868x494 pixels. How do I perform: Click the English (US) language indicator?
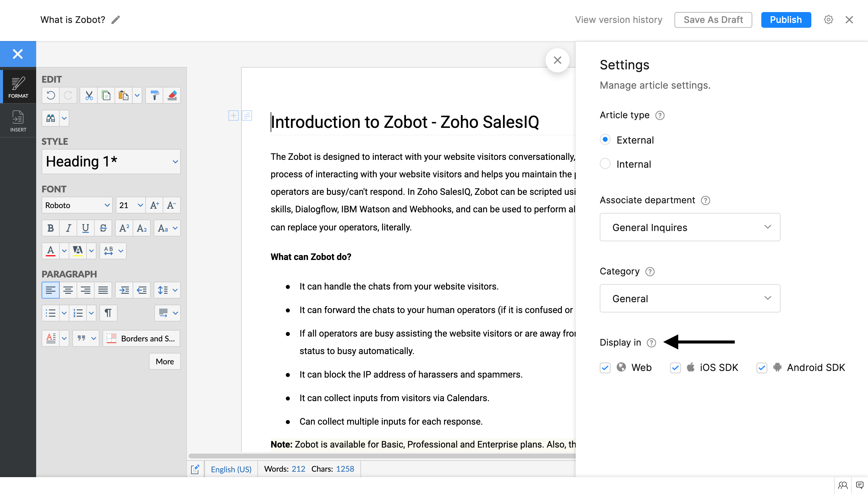(x=231, y=469)
